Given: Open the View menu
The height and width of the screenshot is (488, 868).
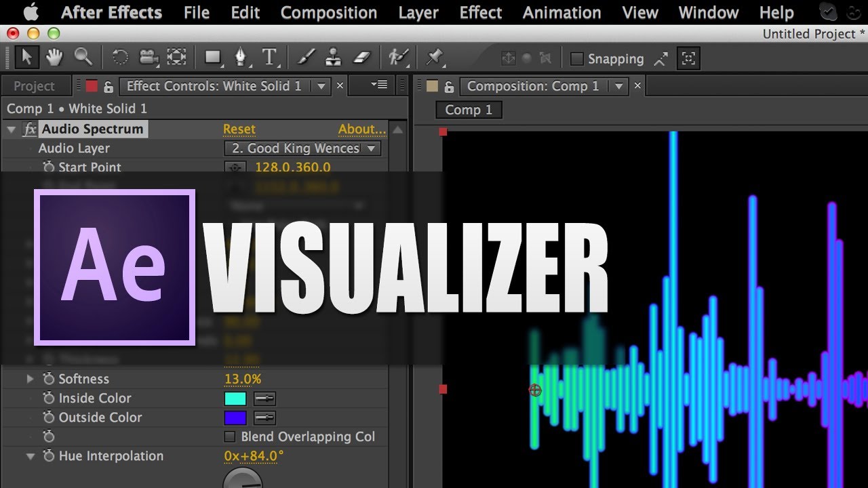Looking at the screenshot, I should point(640,12).
